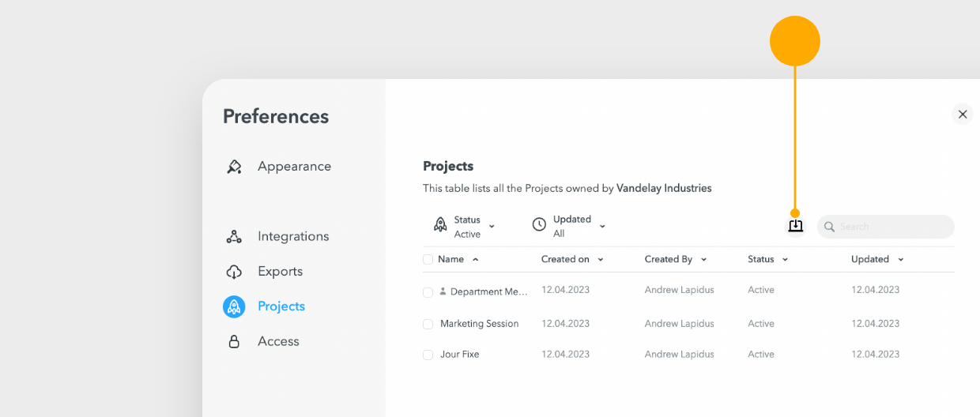Select the Projects section label

click(281, 306)
